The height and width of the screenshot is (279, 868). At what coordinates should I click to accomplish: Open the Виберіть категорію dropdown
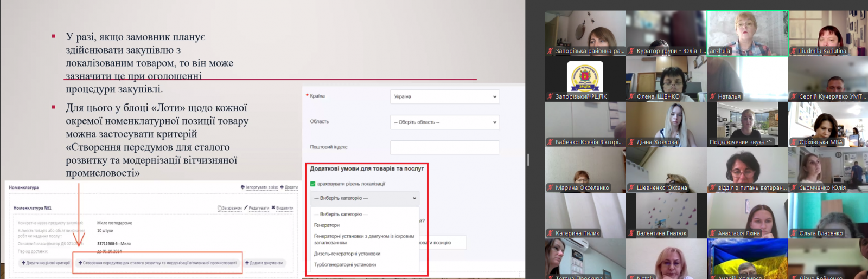[x=365, y=198]
